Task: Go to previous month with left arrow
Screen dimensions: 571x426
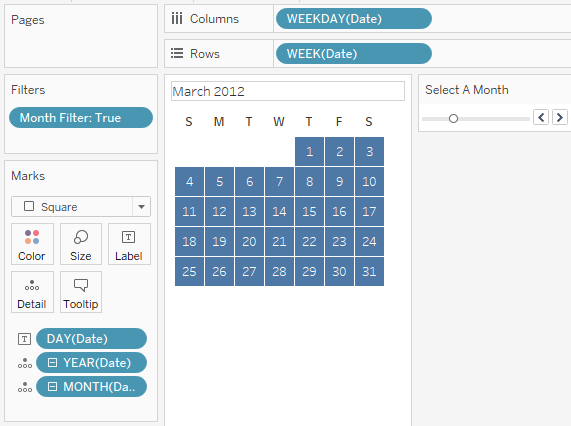Action: [541, 117]
